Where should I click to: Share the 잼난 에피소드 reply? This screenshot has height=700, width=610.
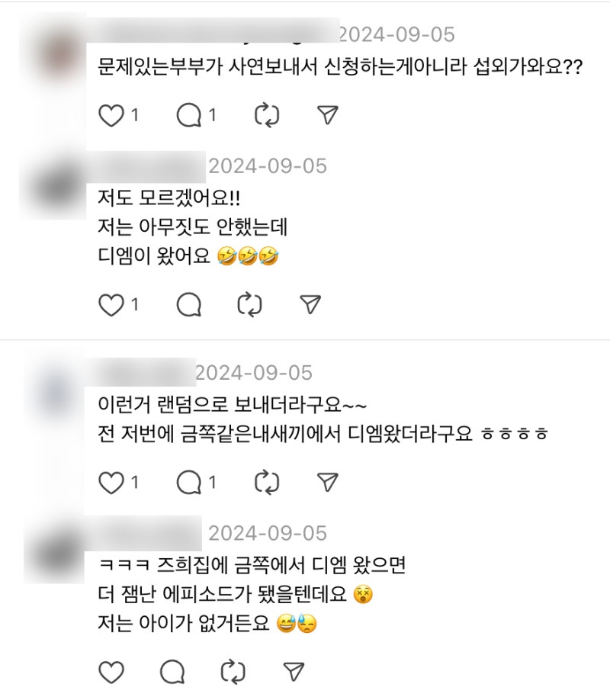point(292,671)
